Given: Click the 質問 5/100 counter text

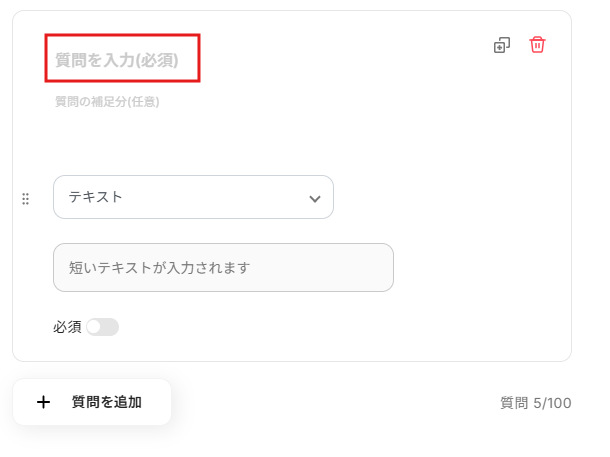Looking at the screenshot, I should (535, 403).
